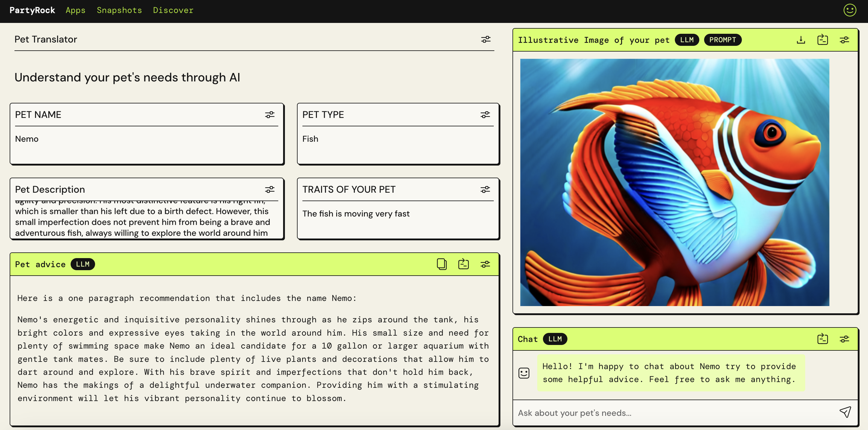Reset the Chat widget conversation

822,339
